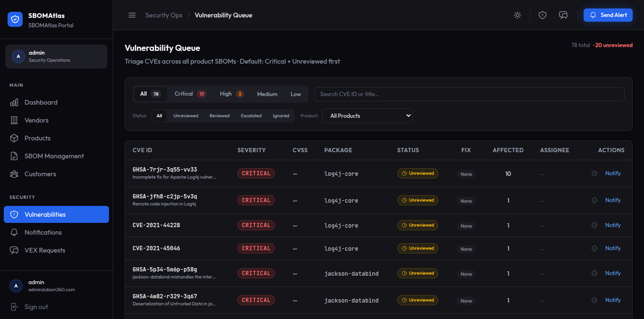Viewport: 644px width, 319px height.
Task: Click the Security Ops breadcrumb
Action: [164, 15]
